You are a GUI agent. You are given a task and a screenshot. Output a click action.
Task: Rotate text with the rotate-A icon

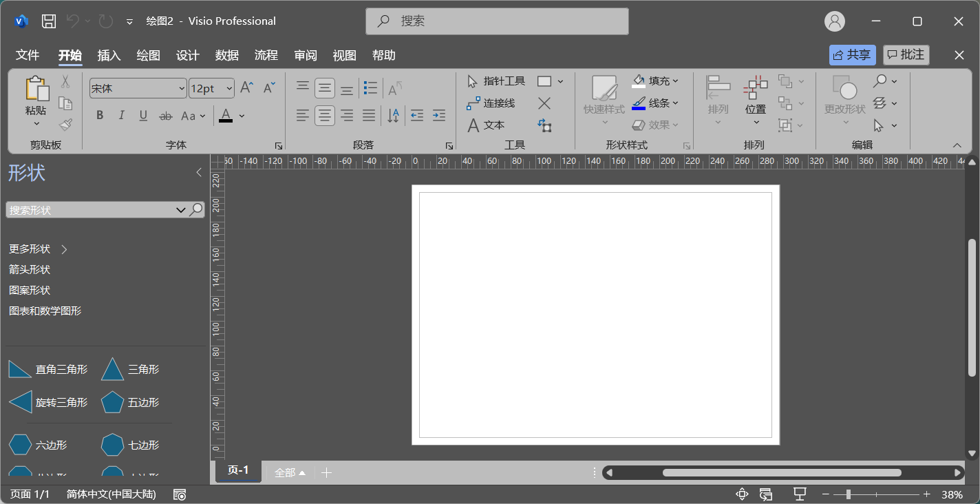395,88
